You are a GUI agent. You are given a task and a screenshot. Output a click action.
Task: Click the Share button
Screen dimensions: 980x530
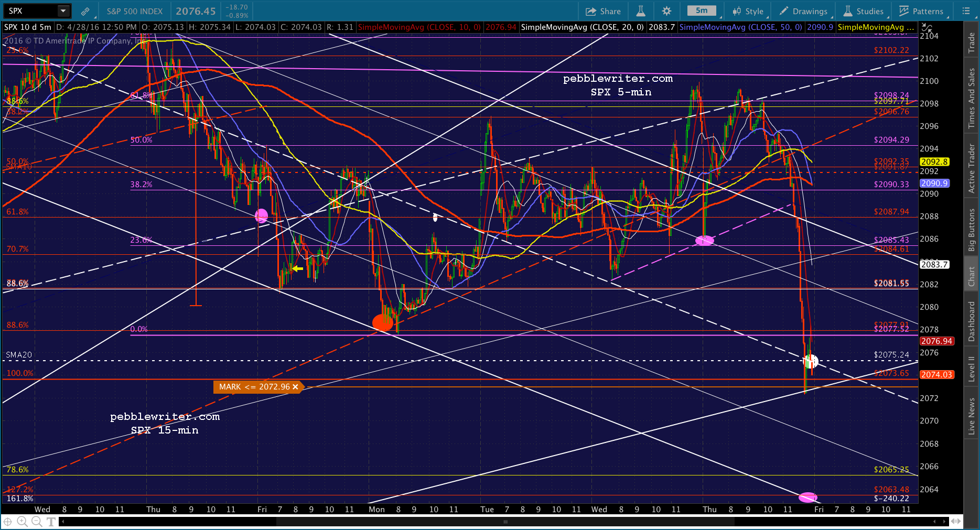coord(603,11)
